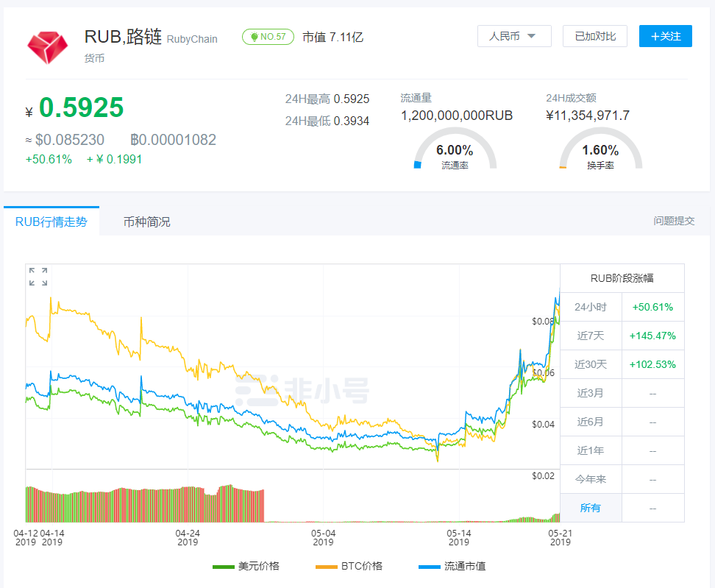Click the RUB,路链 coin title
The image size is (715, 588).
tap(123, 37)
